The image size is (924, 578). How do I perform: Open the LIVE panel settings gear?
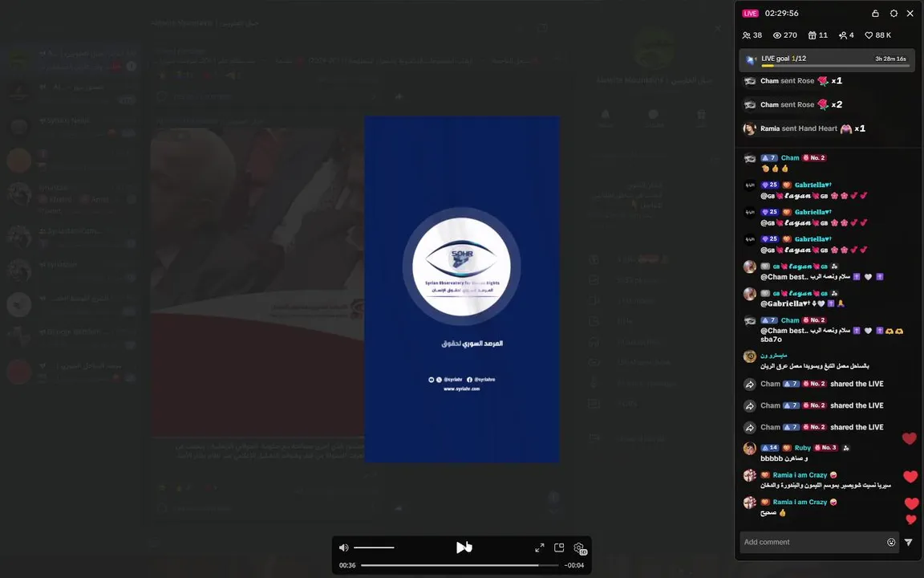pos(894,13)
